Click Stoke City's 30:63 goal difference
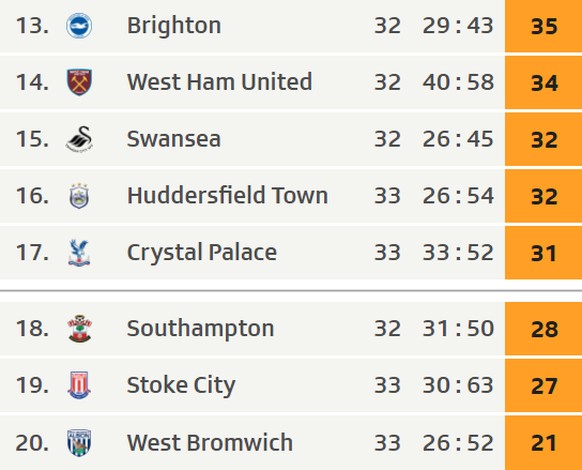The height and width of the screenshot is (470, 582). tap(458, 385)
